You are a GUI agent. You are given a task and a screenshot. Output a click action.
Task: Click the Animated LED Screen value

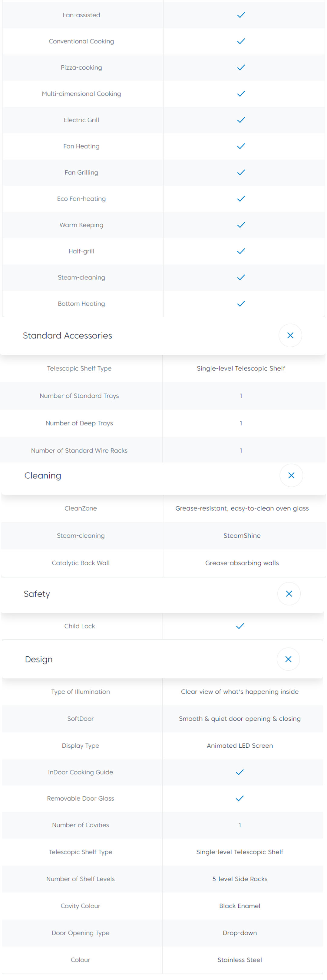pos(240,746)
